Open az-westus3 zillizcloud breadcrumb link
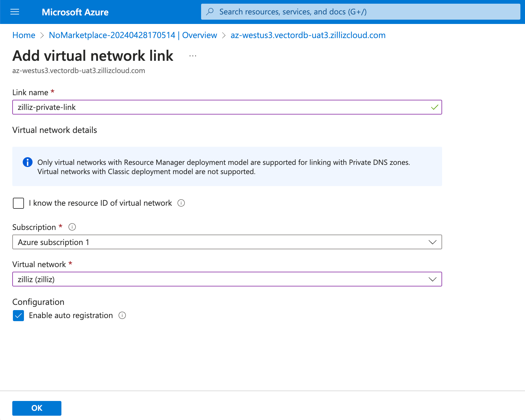 pyautogui.click(x=308, y=35)
